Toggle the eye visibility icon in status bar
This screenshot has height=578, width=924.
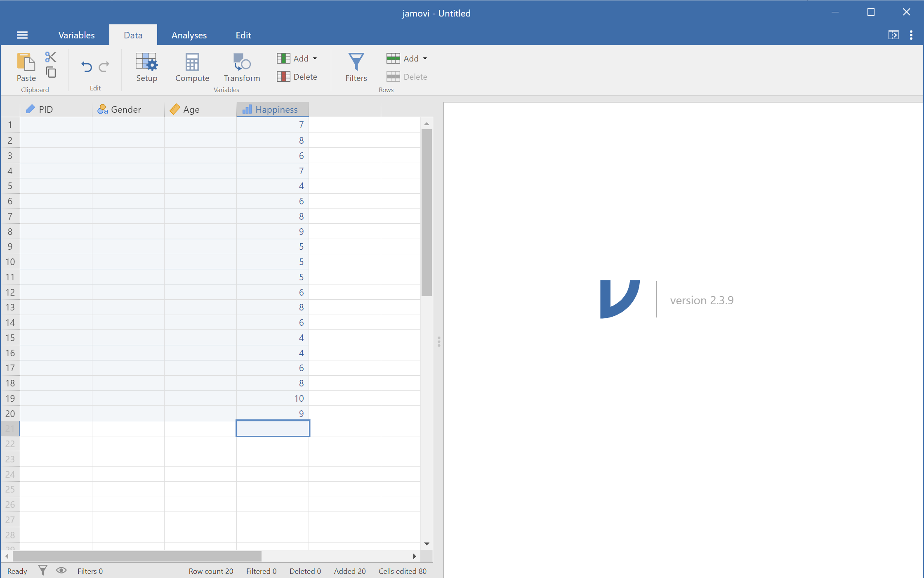[61, 571]
